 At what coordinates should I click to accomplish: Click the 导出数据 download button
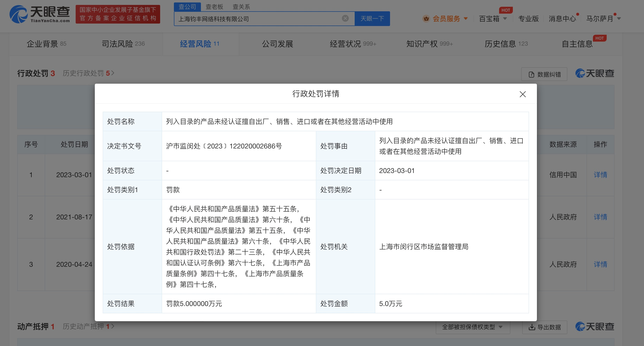(x=545, y=327)
